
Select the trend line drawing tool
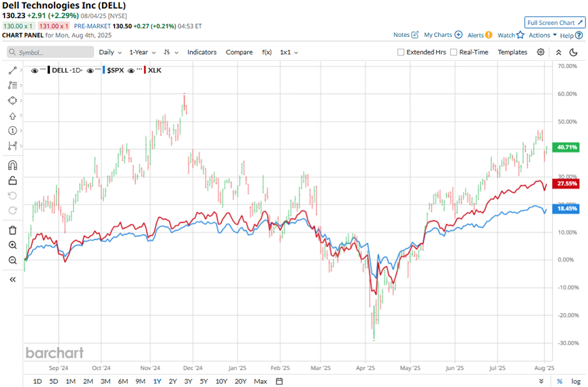(x=13, y=71)
